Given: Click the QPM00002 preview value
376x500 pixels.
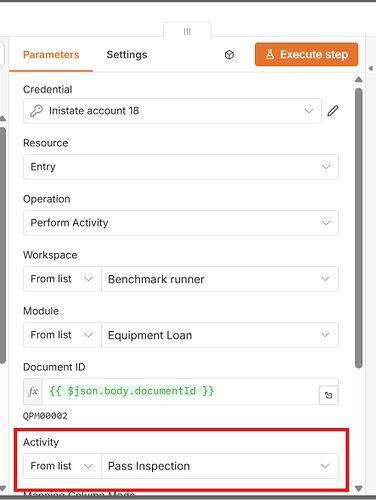Looking at the screenshot, I should (x=45, y=416).
